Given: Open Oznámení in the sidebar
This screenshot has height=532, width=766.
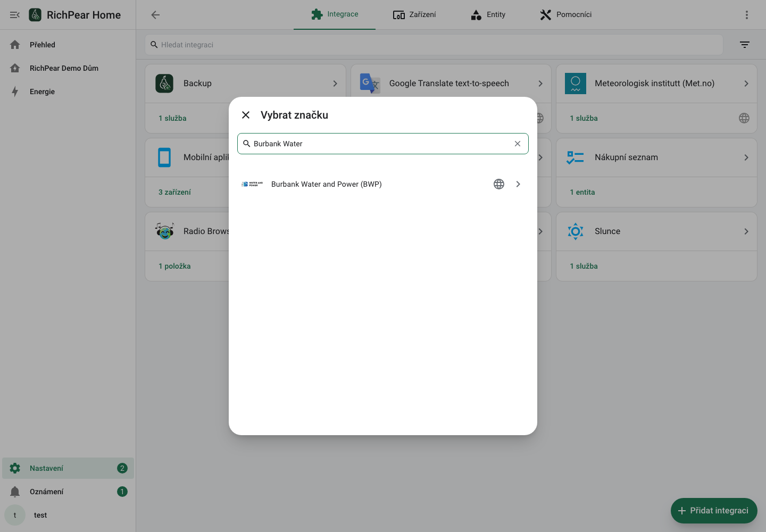Looking at the screenshot, I should [68, 492].
